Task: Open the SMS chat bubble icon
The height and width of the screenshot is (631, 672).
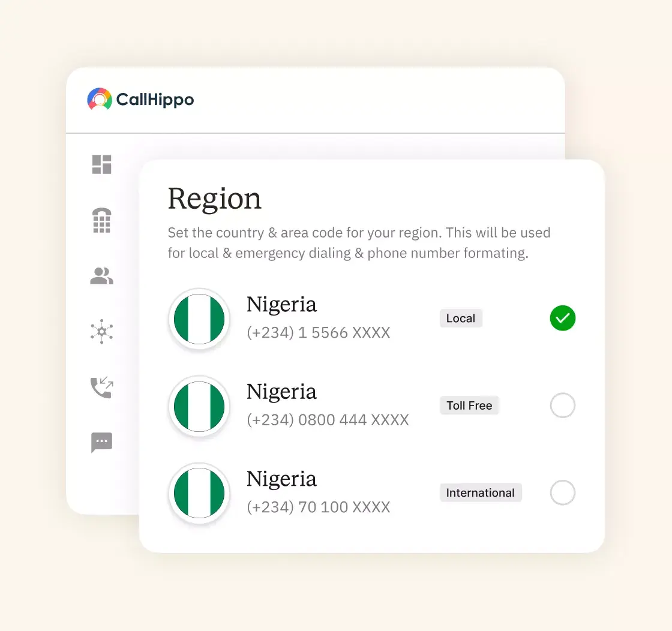Action: [102, 443]
